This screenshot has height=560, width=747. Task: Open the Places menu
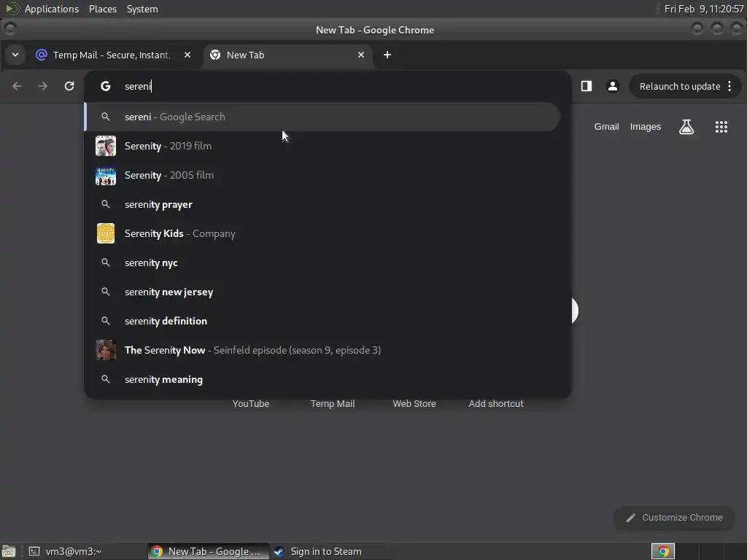103,9
